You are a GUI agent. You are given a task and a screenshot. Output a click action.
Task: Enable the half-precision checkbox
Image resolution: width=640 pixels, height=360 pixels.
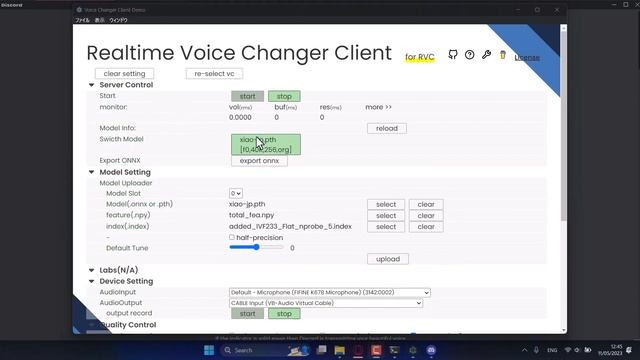coord(232,237)
